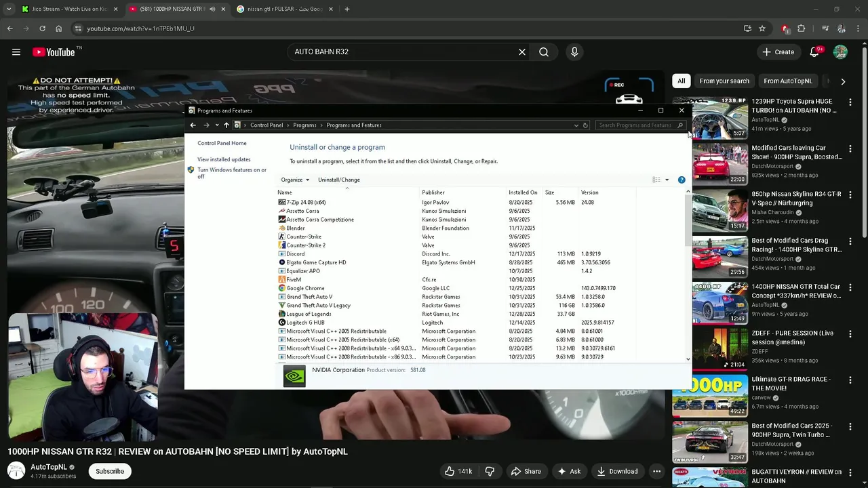Open Control Panel Home link

click(x=222, y=143)
